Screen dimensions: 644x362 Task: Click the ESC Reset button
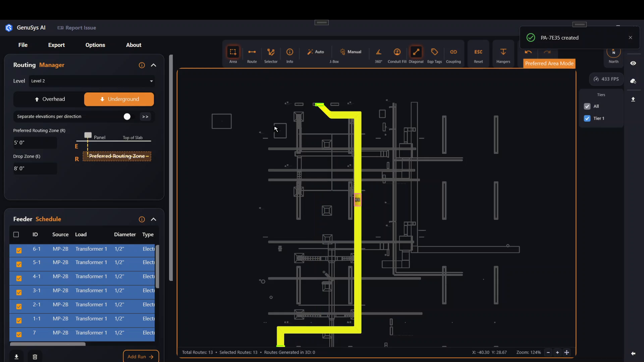(x=478, y=55)
